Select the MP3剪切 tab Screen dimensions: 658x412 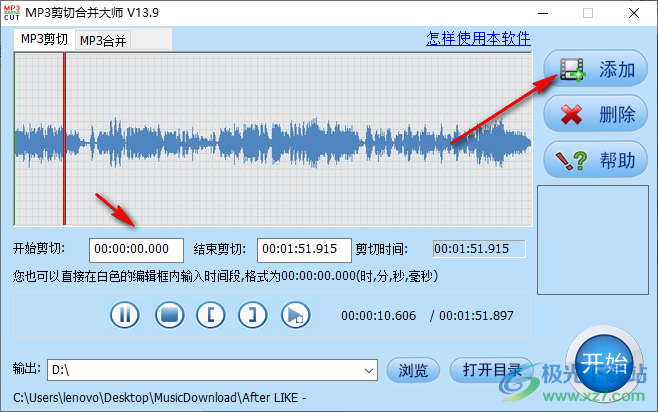(44, 39)
